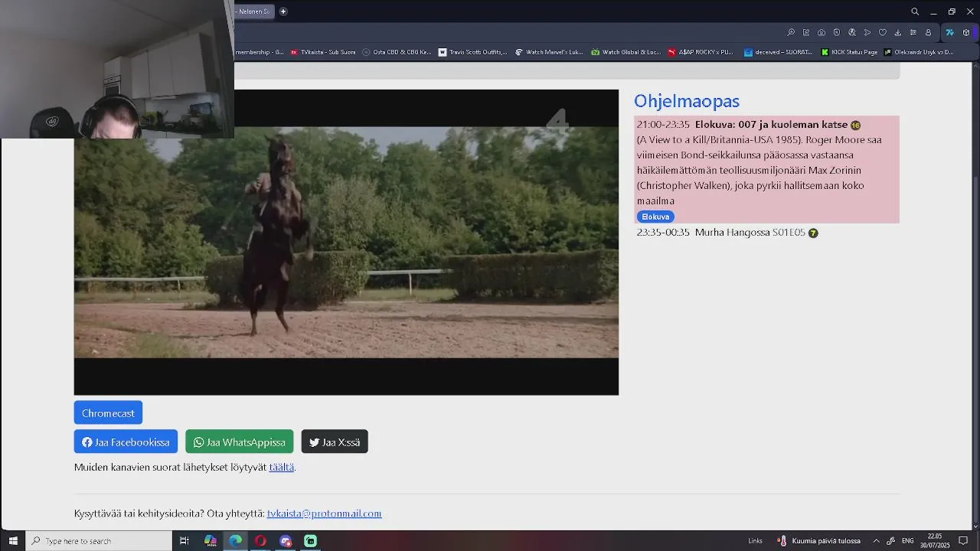Viewport: 980px width, 551px height.
Task: Click the search icon in title bar
Action: point(915,11)
